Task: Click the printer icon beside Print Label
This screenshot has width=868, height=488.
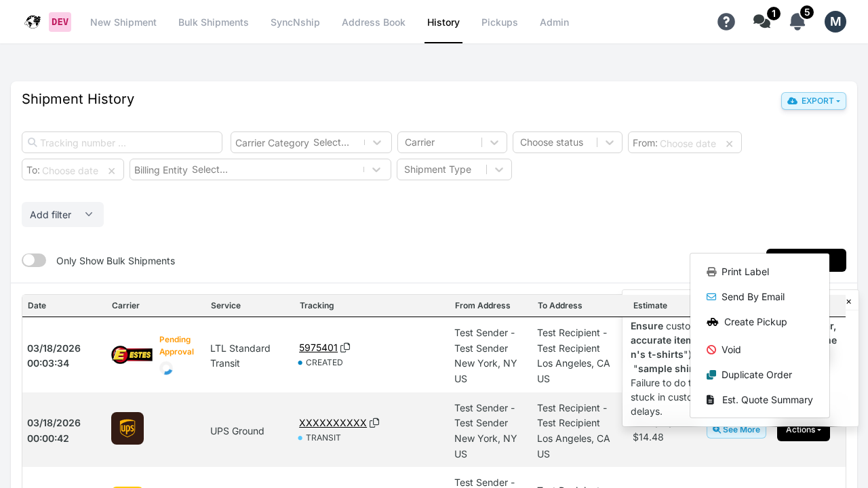Action: [711, 271]
